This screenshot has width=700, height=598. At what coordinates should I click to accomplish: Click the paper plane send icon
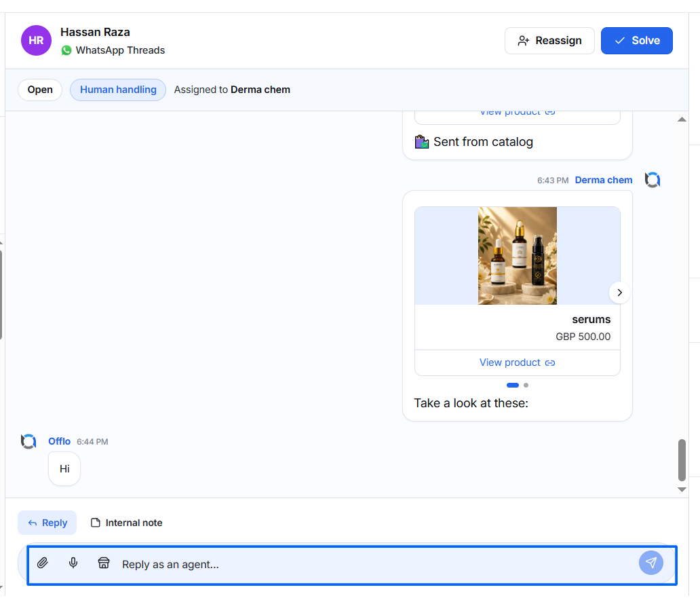(x=650, y=563)
